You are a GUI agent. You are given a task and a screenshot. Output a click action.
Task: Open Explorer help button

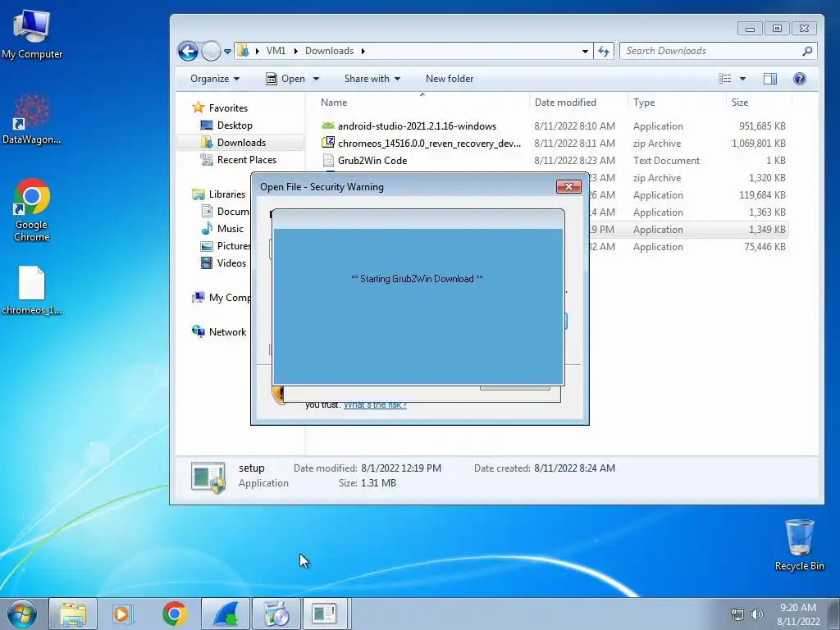(799, 79)
